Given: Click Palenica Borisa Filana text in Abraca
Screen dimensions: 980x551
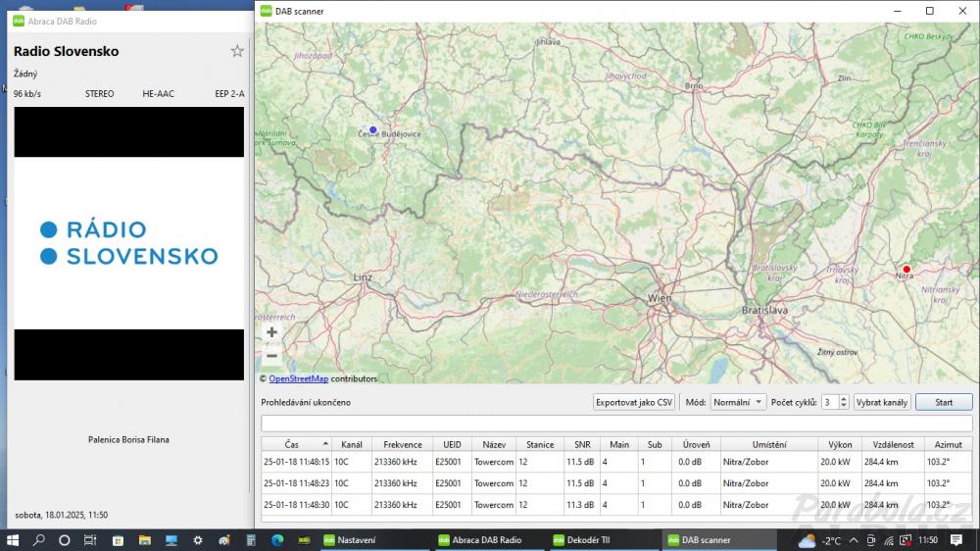Looking at the screenshot, I should pos(128,439).
